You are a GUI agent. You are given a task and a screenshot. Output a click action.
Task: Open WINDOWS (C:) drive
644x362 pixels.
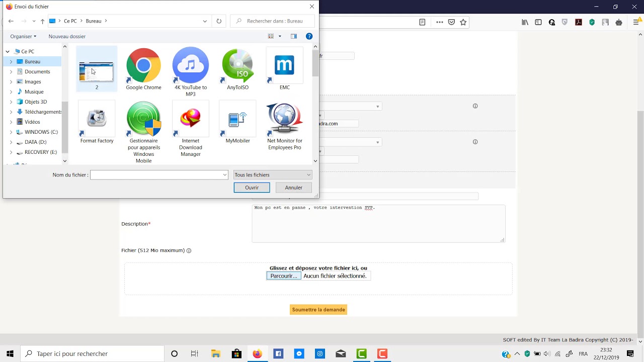coord(41,132)
